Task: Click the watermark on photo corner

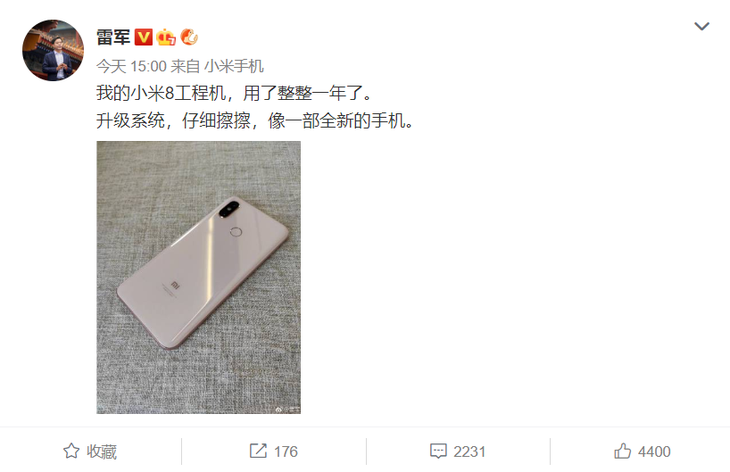Action: (x=288, y=410)
